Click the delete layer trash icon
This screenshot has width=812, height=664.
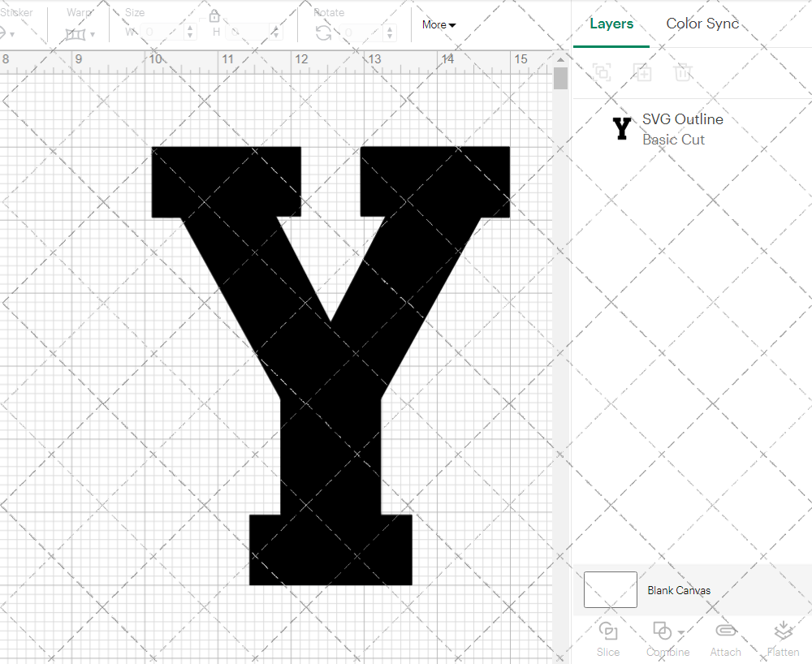tap(683, 72)
